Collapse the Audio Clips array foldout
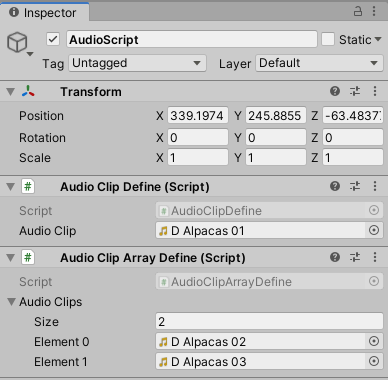 (x=11, y=302)
